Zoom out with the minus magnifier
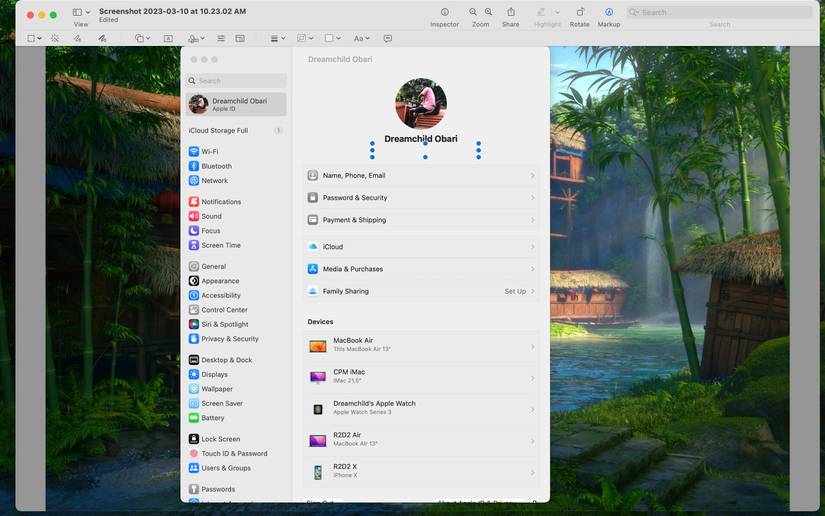Screen dimensions: 825x516 [473, 12]
